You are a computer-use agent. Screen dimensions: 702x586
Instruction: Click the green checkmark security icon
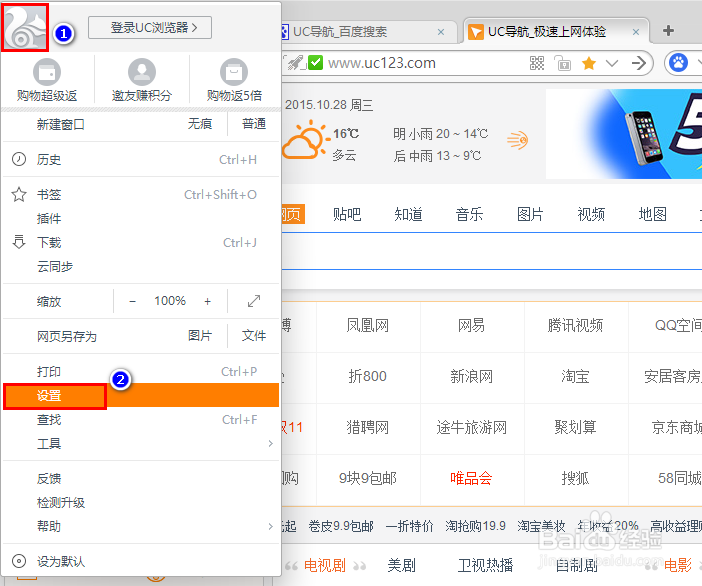[x=316, y=63]
